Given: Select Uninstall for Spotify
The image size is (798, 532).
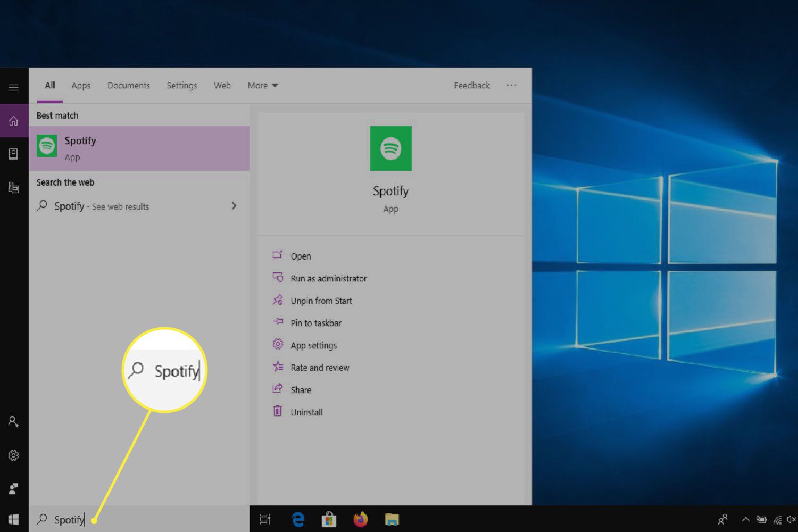Looking at the screenshot, I should click(297, 412).
